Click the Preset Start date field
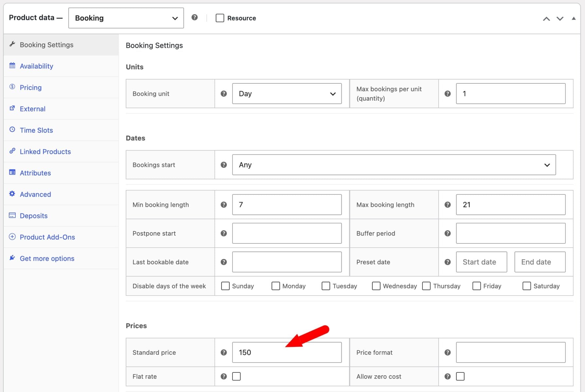Screen dimensions: 585x392 481,262
